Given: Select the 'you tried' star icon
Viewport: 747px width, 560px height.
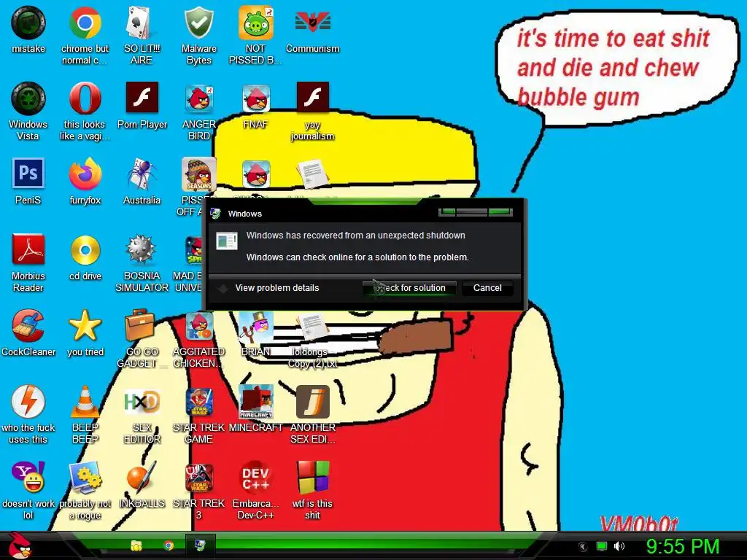Looking at the screenshot, I should tap(85, 326).
